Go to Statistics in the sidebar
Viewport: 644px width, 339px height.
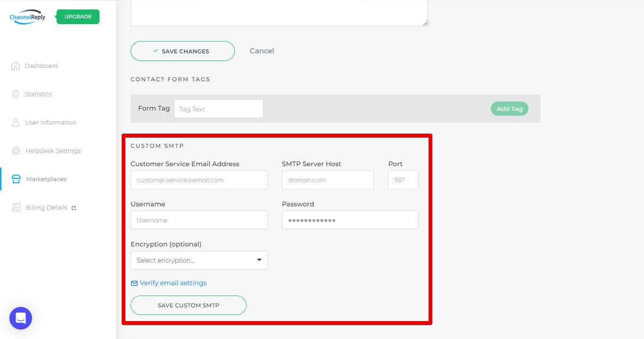coord(38,94)
